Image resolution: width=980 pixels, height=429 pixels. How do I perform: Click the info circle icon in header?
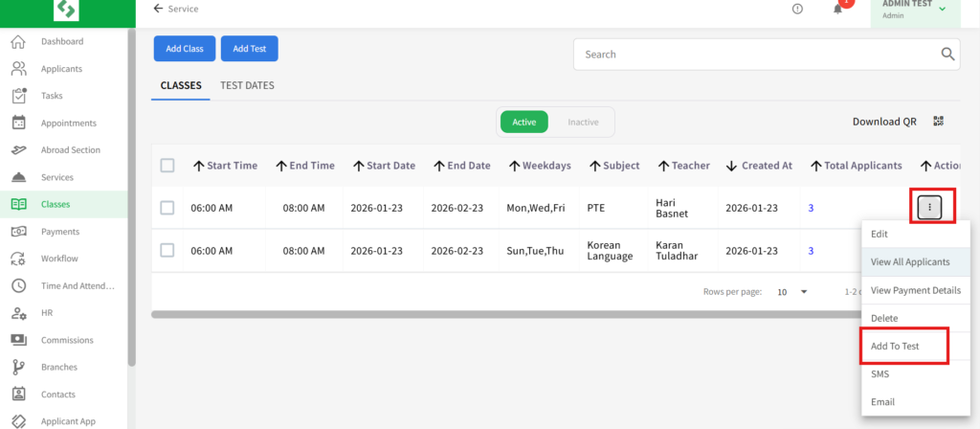(x=797, y=9)
